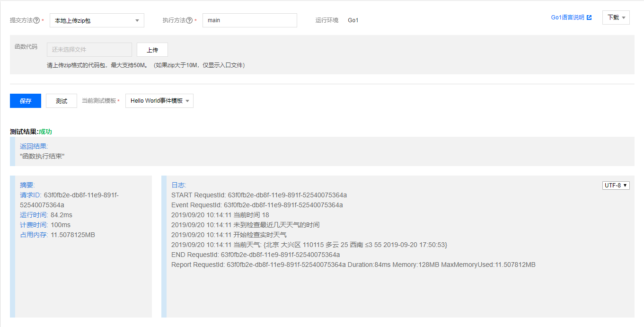Click the Report RequestId Duration log line

click(353, 265)
